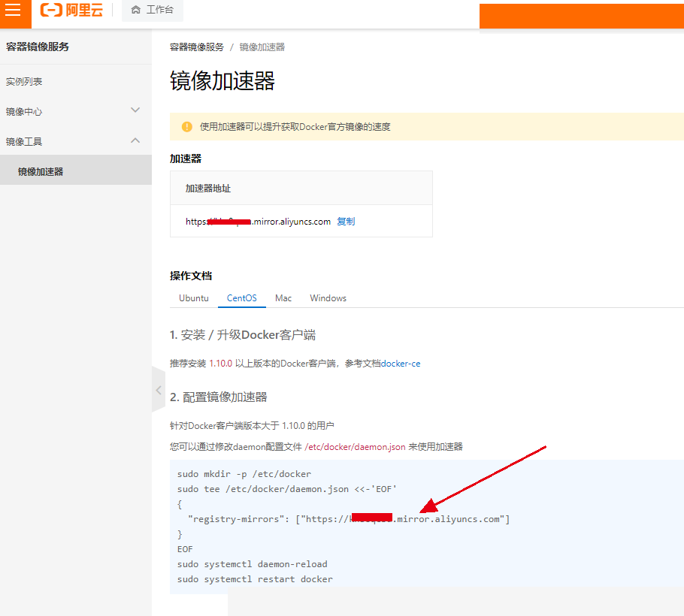This screenshot has height=616, width=684.
Task: Open the hamburger navigation menu
Action: point(13,10)
